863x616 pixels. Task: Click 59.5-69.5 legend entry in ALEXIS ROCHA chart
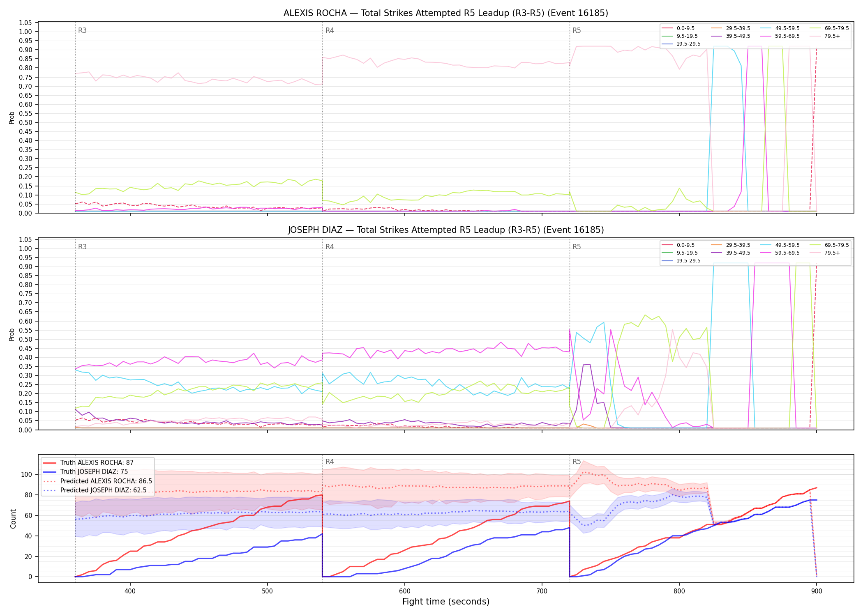click(780, 36)
